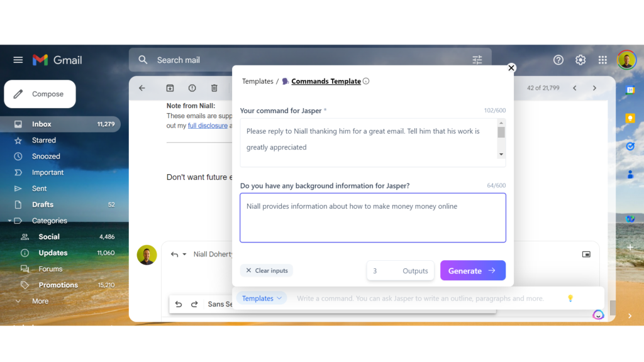Open the Templates dropdown in Jasper toolbar
This screenshot has height=362, width=644.
262,298
